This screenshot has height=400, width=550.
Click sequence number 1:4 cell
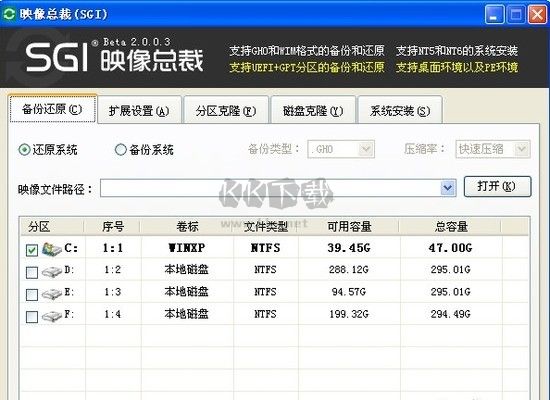point(113,314)
